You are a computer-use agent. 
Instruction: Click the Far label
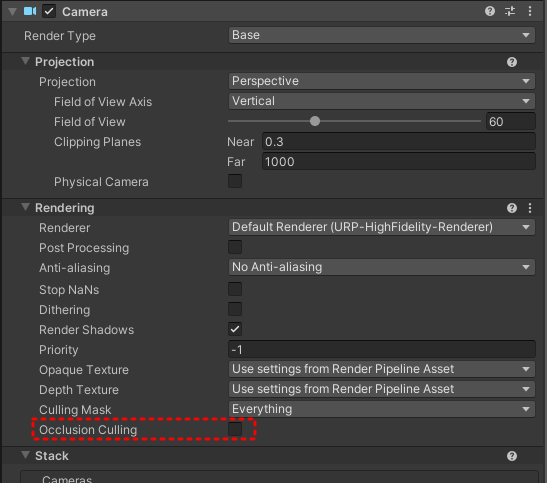click(x=236, y=162)
